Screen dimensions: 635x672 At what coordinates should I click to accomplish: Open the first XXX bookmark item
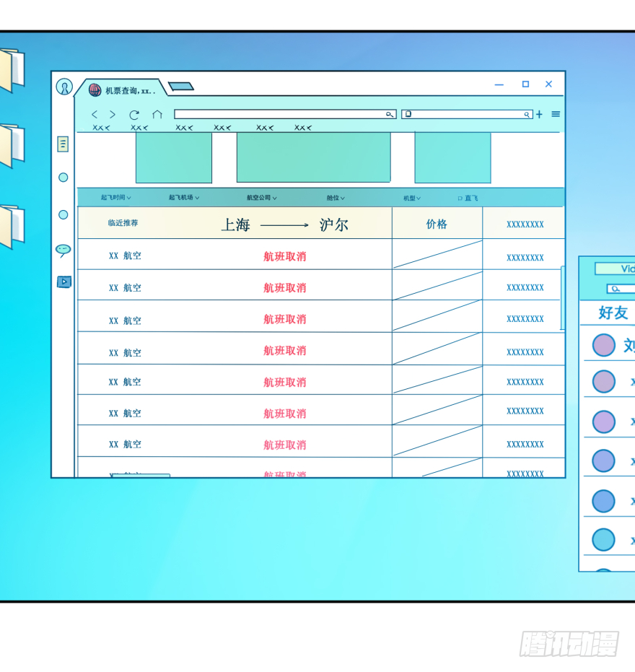pyautogui.click(x=101, y=128)
